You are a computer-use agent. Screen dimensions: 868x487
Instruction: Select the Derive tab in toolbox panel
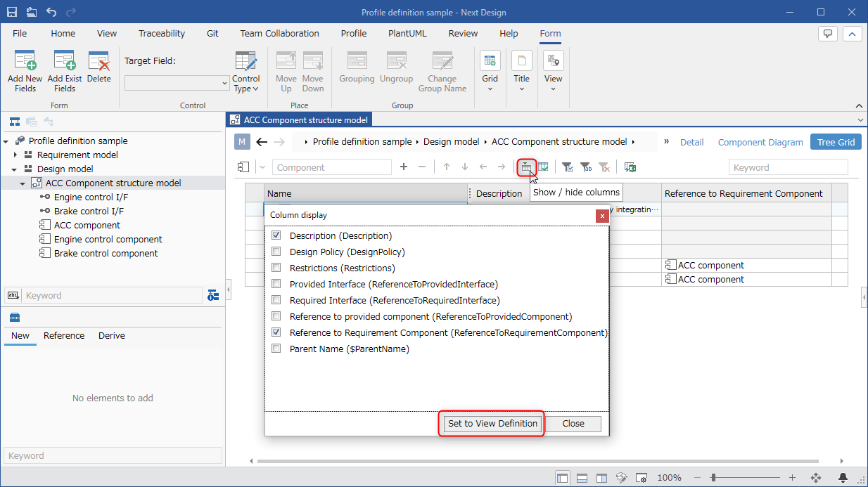(x=112, y=335)
